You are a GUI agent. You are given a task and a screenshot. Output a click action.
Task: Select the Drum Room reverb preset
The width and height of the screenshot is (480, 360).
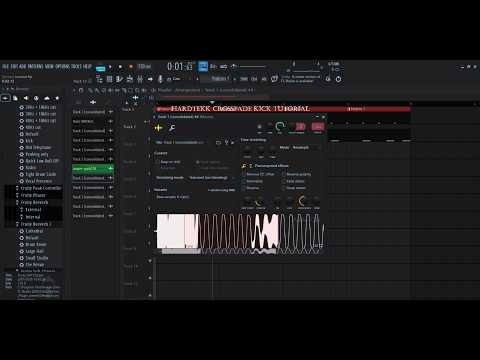click(36, 245)
